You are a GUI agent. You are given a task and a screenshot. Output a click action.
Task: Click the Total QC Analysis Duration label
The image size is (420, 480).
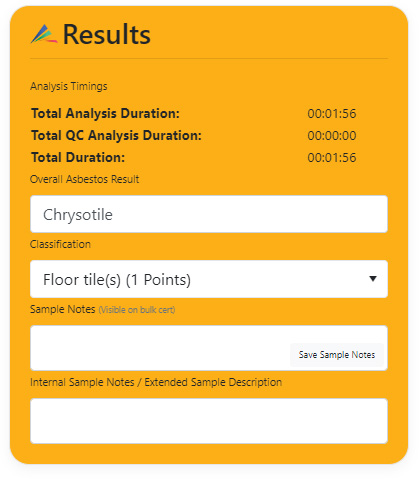tap(116, 135)
